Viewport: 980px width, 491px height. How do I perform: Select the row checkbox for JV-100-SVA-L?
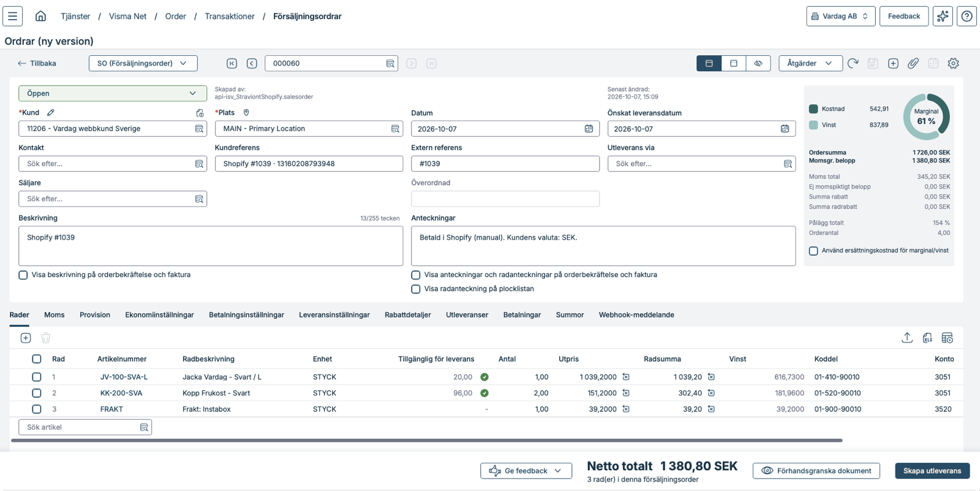point(37,377)
